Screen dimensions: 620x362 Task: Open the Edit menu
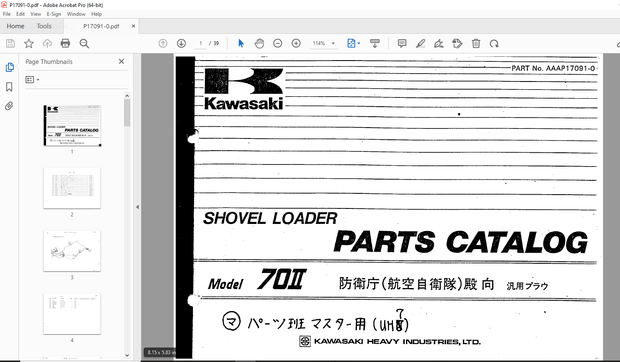[21, 14]
